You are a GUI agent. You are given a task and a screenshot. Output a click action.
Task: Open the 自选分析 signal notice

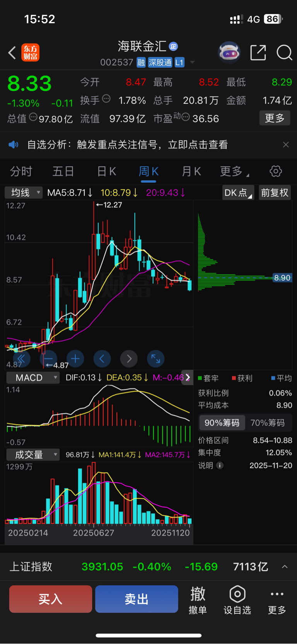click(x=128, y=145)
